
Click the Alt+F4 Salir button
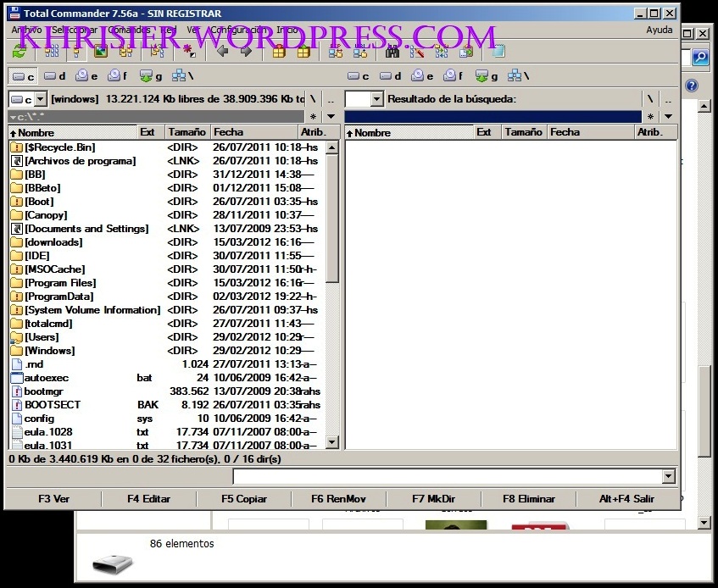pos(627,499)
